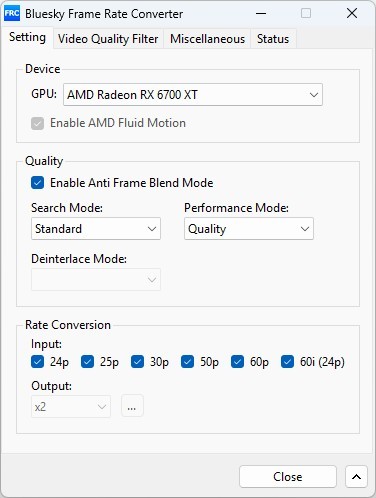The width and height of the screenshot is (376, 498).
Task: Uncheck the 60i (24p) input option
Action: (287, 361)
